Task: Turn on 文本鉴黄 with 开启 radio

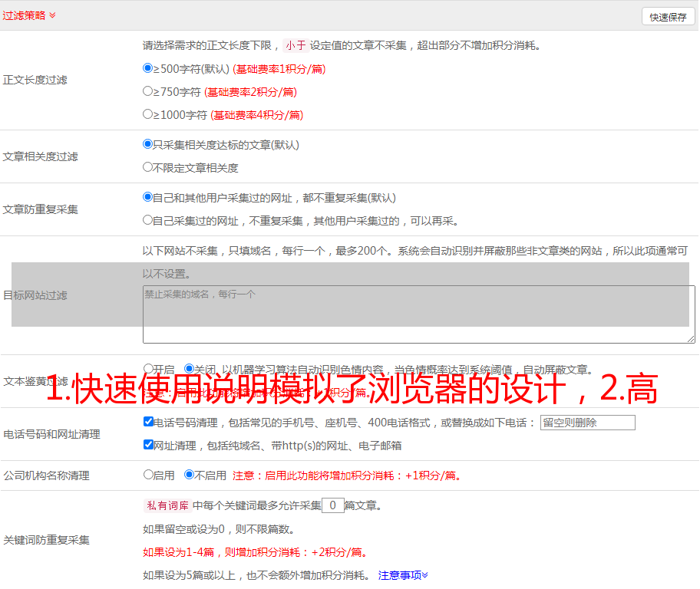Action: pyautogui.click(x=148, y=369)
